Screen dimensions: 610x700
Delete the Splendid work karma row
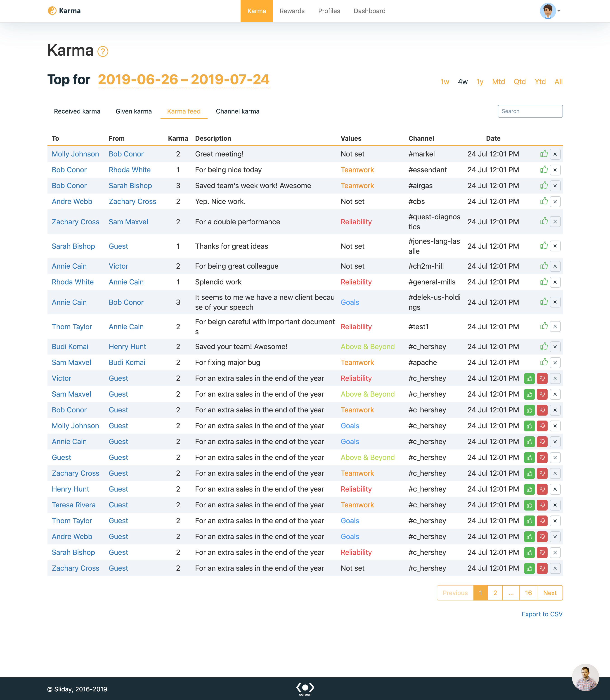555,282
